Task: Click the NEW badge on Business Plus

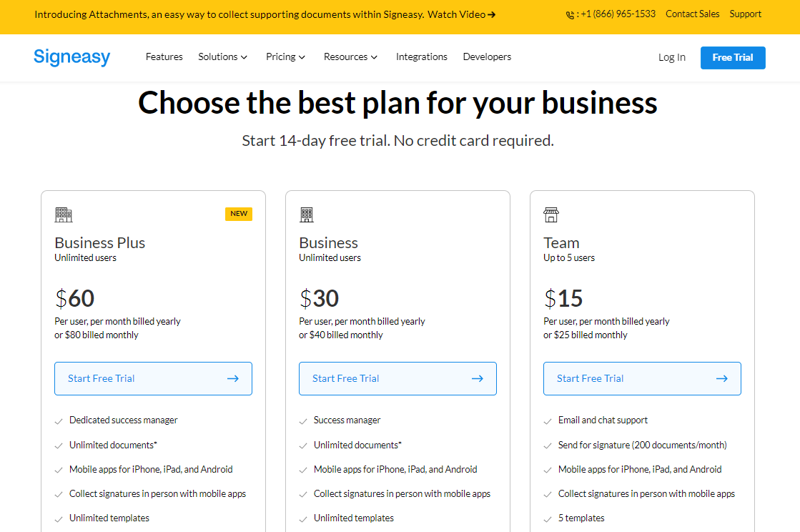Action: point(239,214)
